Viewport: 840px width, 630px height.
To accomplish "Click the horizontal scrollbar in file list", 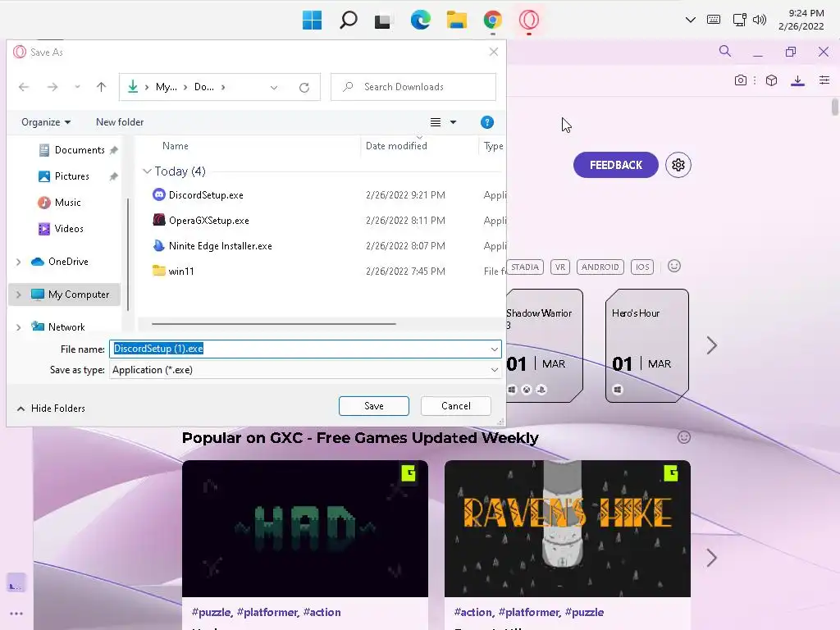I will pyautogui.click(x=274, y=323).
